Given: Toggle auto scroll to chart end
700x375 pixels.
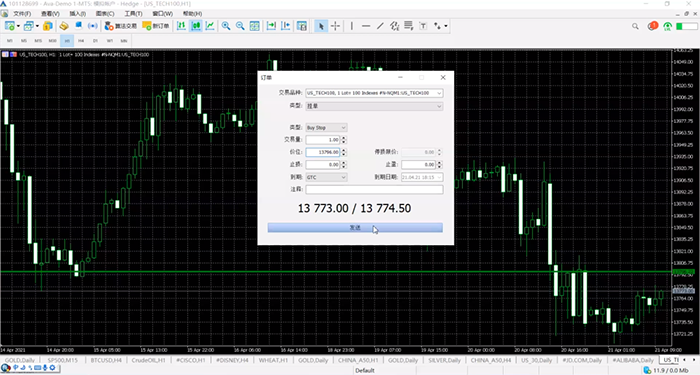Looking at the screenshot, I should 271,26.
